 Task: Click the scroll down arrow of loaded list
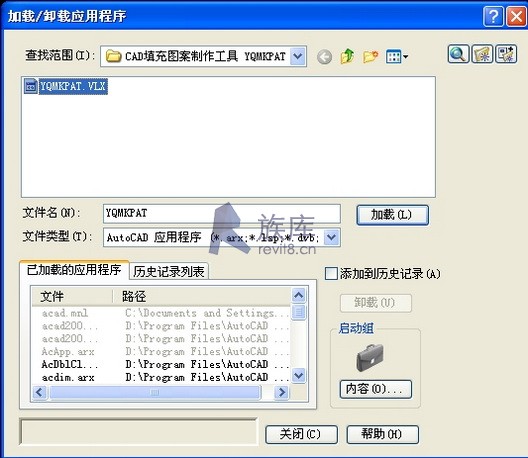(299, 375)
